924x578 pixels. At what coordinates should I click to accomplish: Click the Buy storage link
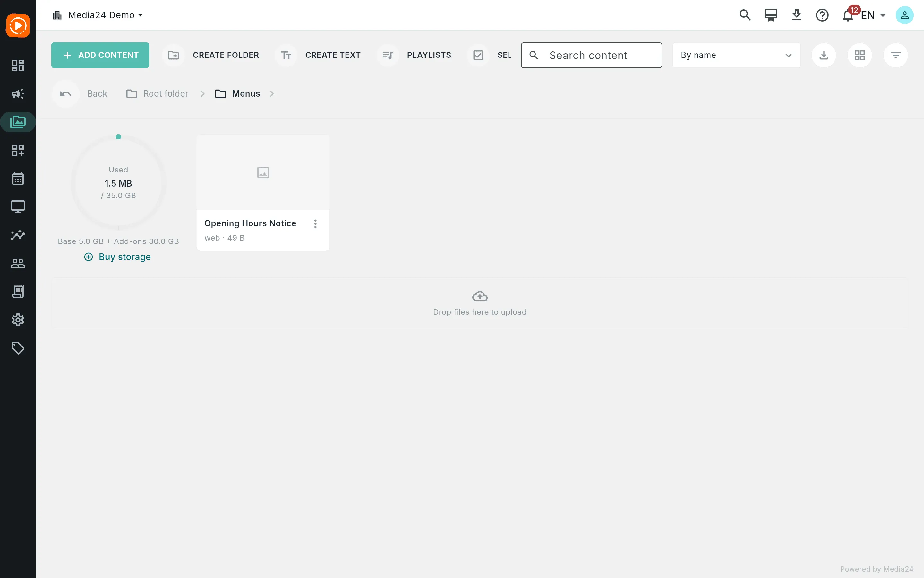coord(118,257)
